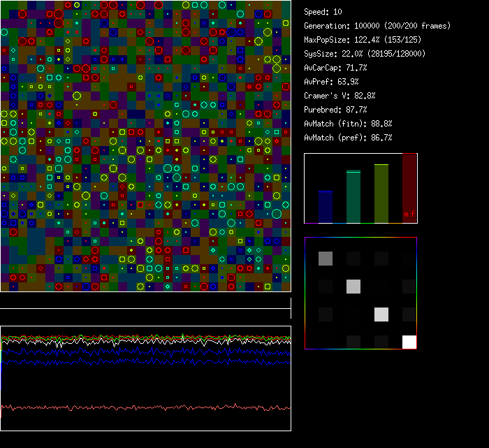The image size is (489, 448).
Task: Click the red line low in time plot
Action: pyautogui.click(x=140, y=407)
